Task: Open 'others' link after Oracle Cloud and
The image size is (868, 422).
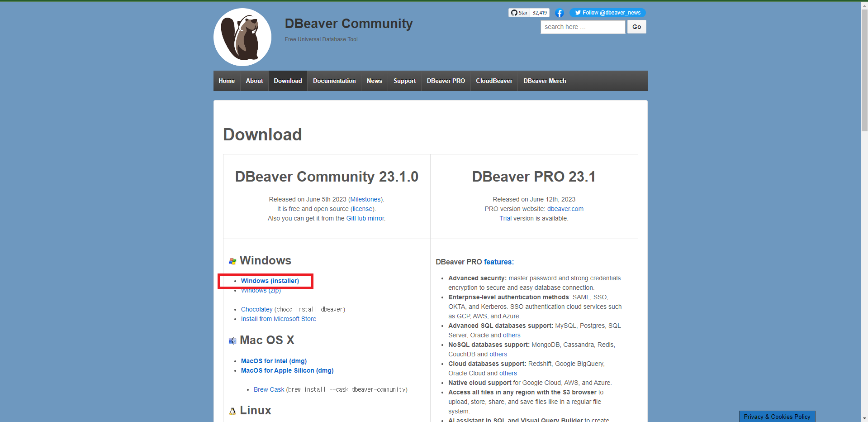Action: tap(508, 373)
